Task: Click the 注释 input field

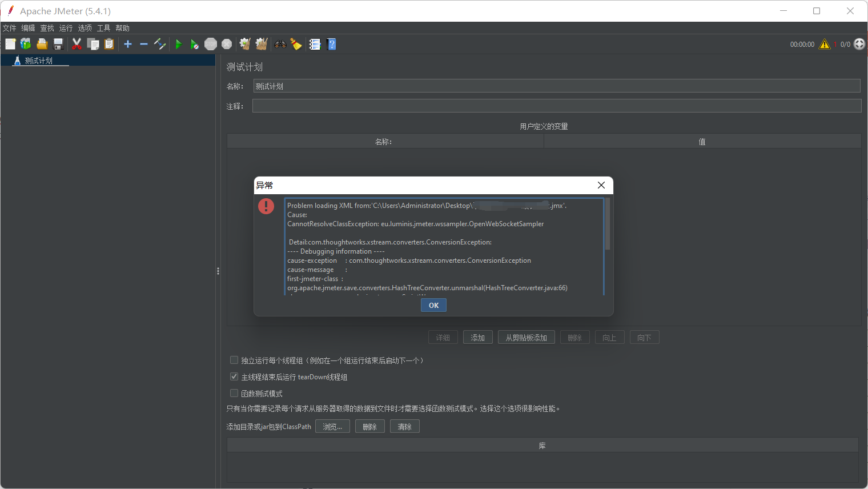Action: point(557,106)
